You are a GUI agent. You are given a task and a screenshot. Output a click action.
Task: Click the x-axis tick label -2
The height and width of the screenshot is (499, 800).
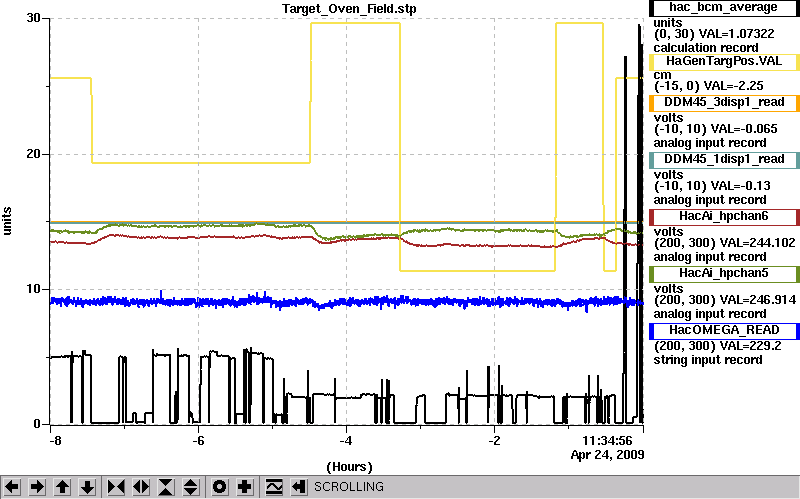click(494, 440)
